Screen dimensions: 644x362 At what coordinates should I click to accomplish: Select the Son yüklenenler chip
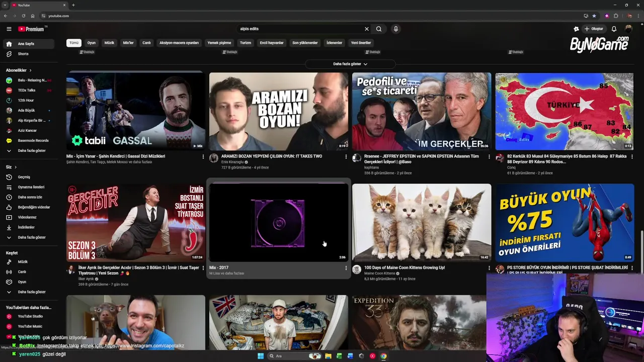pos(305,43)
